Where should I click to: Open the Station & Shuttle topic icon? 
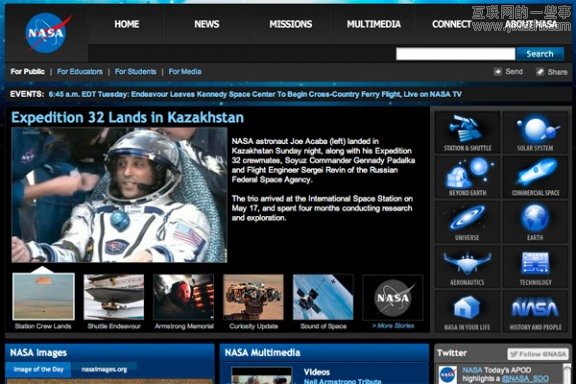467,133
